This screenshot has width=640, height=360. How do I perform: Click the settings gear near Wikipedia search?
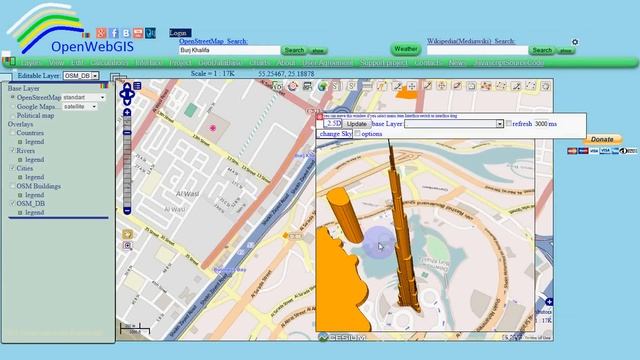click(575, 42)
